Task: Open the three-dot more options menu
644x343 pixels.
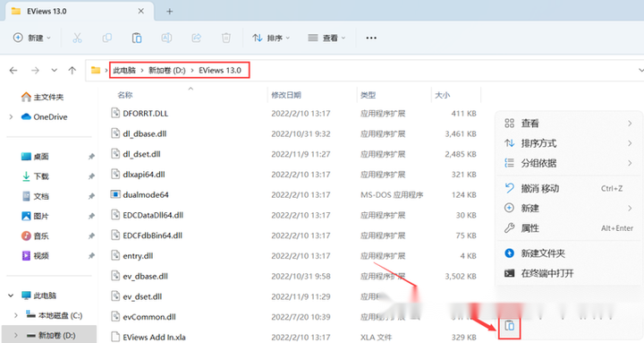Action: click(x=371, y=38)
